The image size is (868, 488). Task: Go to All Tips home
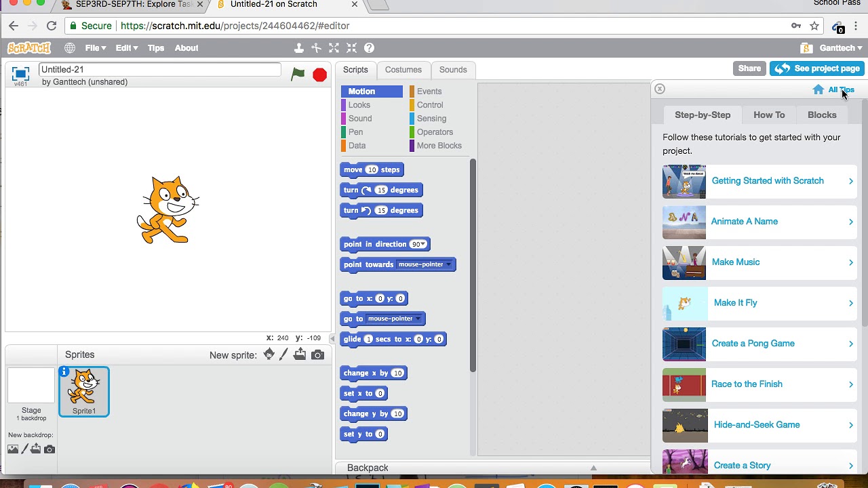(833, 90)
